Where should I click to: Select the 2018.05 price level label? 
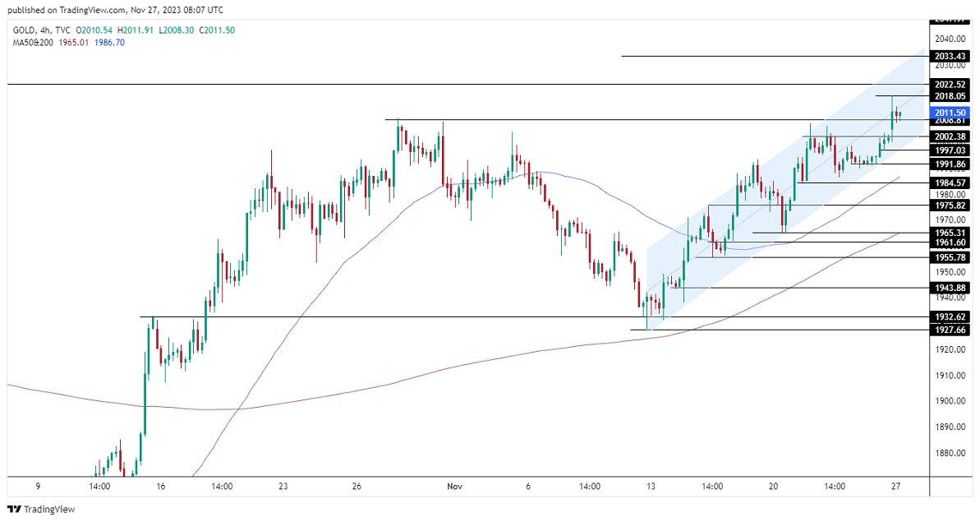(x=950, y=96)
